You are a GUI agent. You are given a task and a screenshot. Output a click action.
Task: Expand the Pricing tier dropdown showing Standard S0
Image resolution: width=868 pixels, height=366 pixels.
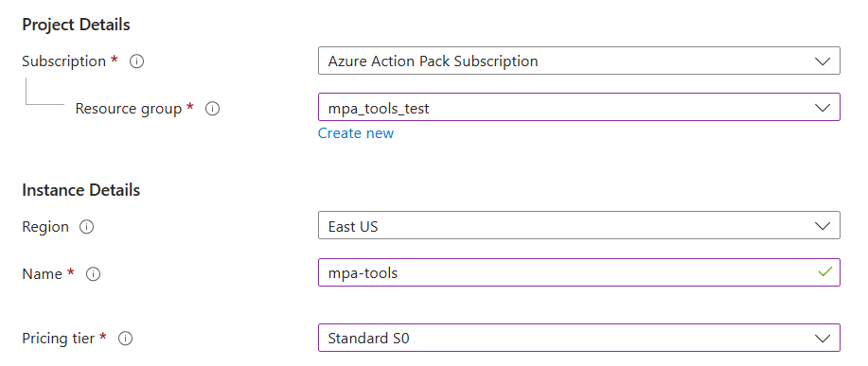click(x=579, y=338)
